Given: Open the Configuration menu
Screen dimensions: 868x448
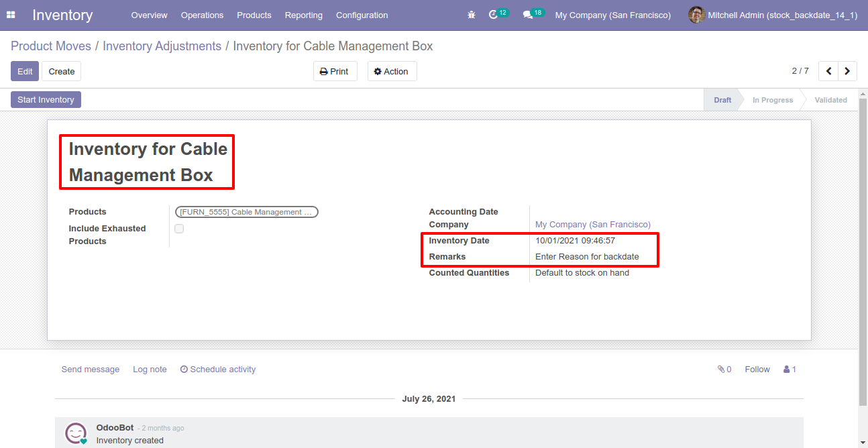Looking at the screenshot, I should click(x=362, y=15).
